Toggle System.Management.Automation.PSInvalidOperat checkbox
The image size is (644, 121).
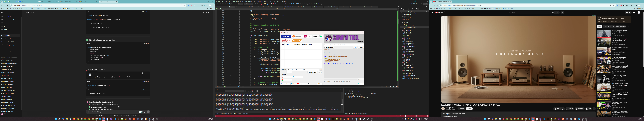tap(347, 98)
